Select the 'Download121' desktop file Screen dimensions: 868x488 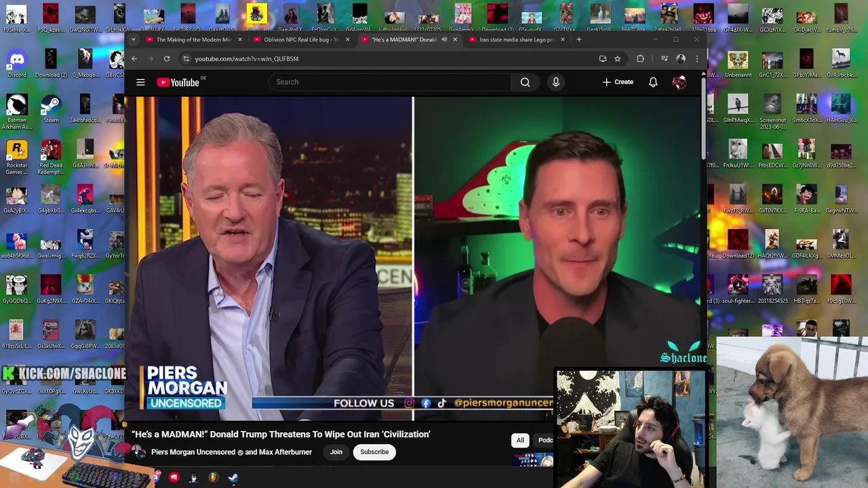738,244
